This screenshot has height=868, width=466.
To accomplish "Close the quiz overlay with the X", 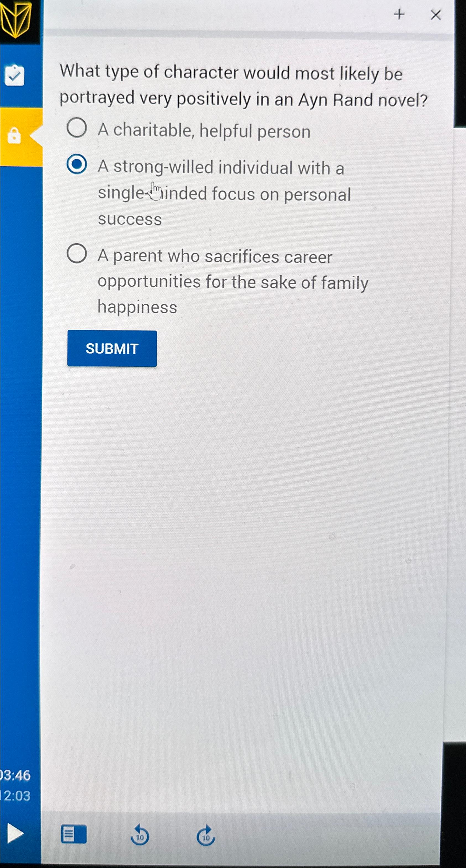I will coord(436,15).
